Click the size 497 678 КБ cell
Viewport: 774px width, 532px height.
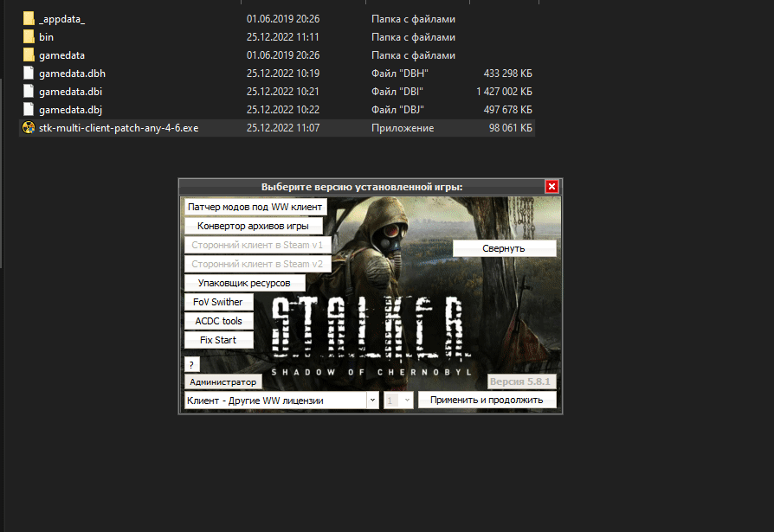(x=508, y=110)
